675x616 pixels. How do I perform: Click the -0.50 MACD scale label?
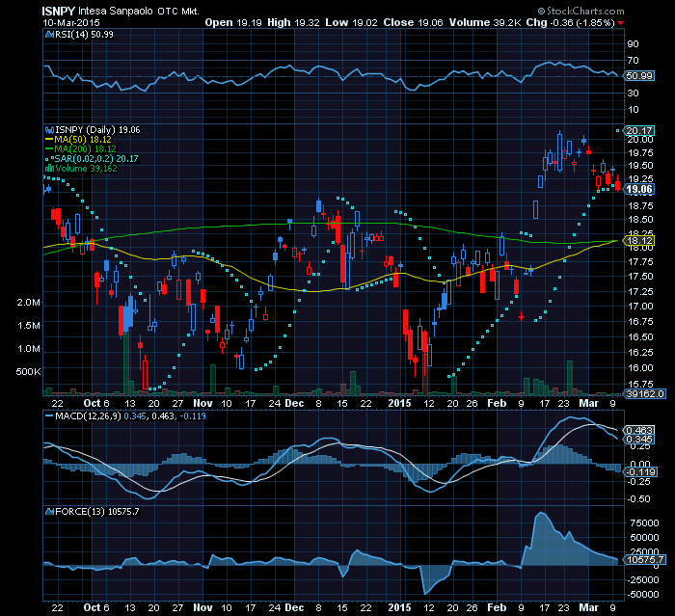638,499
